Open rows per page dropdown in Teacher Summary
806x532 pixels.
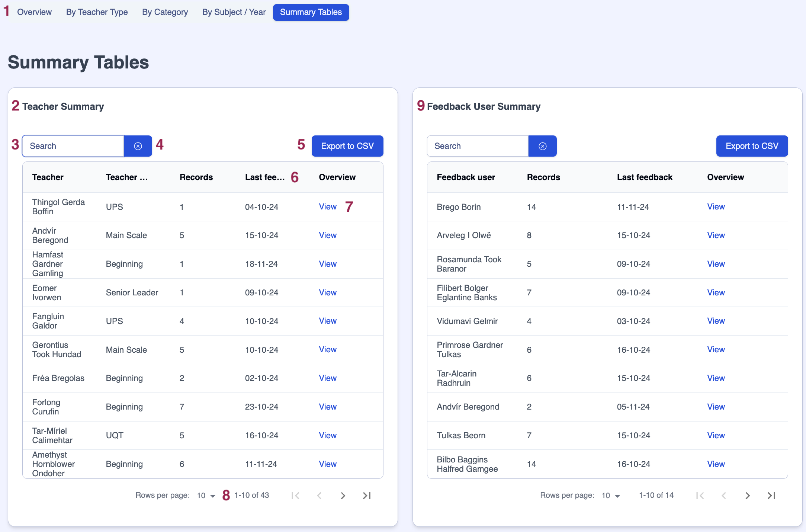point(206,496)
